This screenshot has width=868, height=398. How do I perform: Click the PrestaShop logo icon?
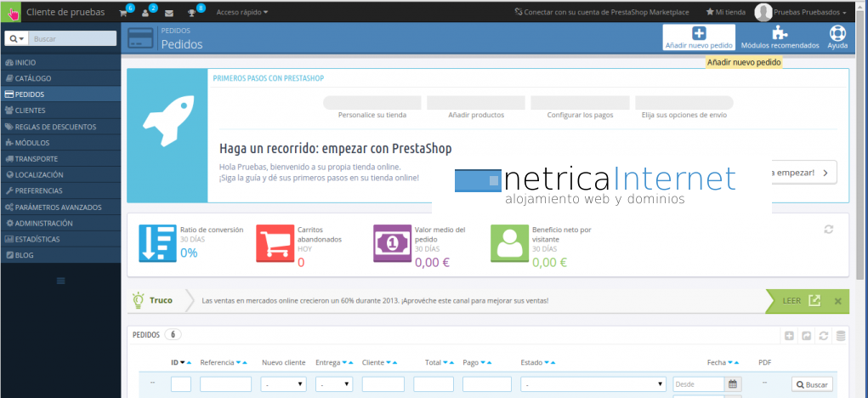[10, 12]
